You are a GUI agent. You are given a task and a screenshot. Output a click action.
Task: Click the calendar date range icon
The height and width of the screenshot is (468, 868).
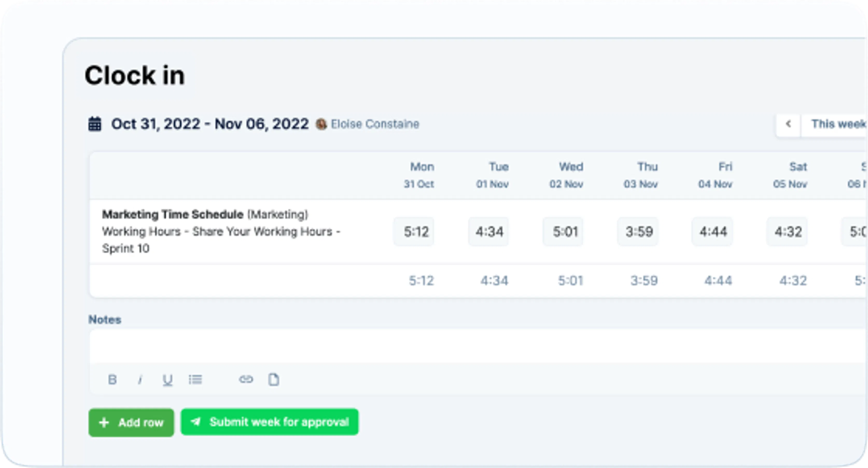(x=94, y=123)
